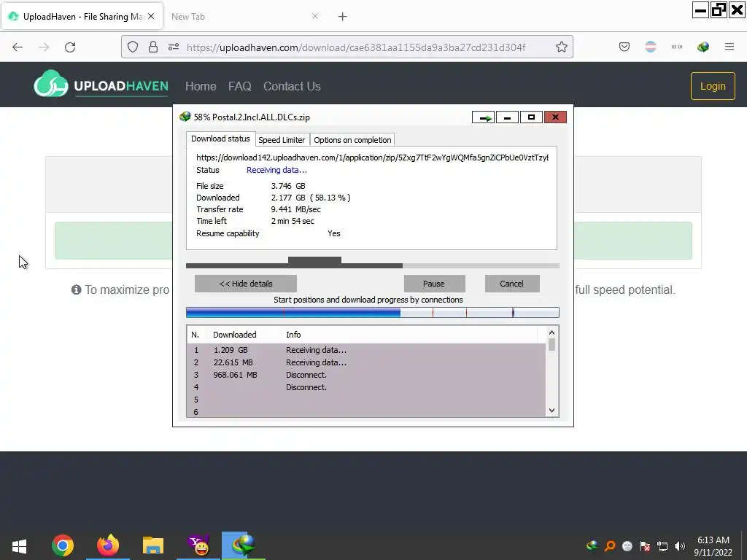The image size is (747, 560).
Task: Click the Login button
Action: pyautogui.click(x=713, y=86)
